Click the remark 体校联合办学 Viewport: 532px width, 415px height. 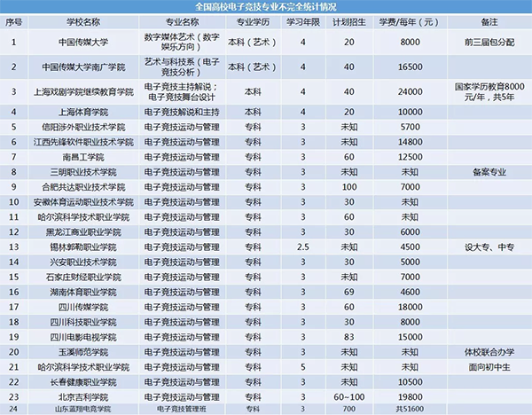tap(489, 352)
